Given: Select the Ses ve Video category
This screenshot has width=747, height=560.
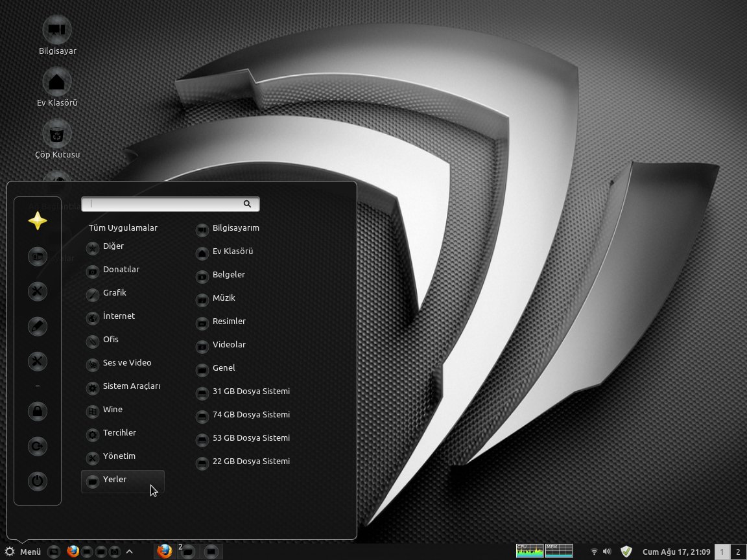Looking at the screenshot, I should pos(123,363).
